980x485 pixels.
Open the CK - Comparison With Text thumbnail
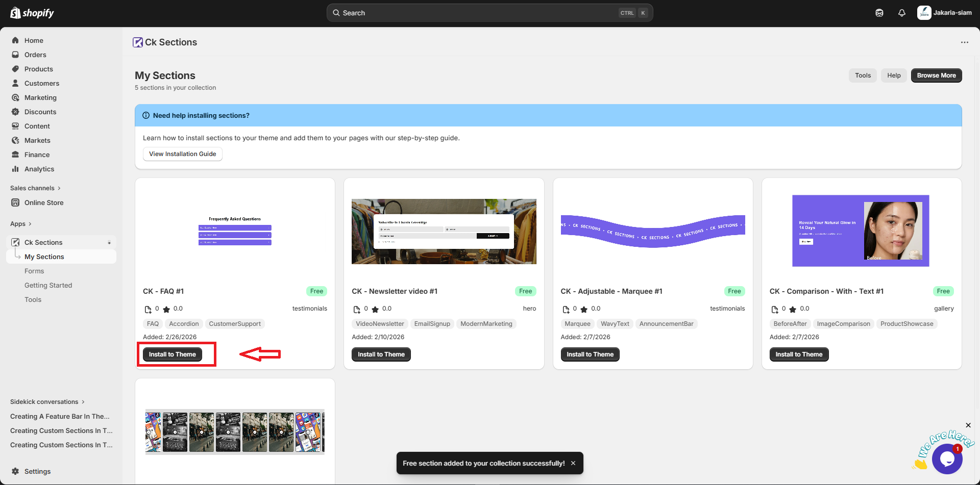point(861,231)
